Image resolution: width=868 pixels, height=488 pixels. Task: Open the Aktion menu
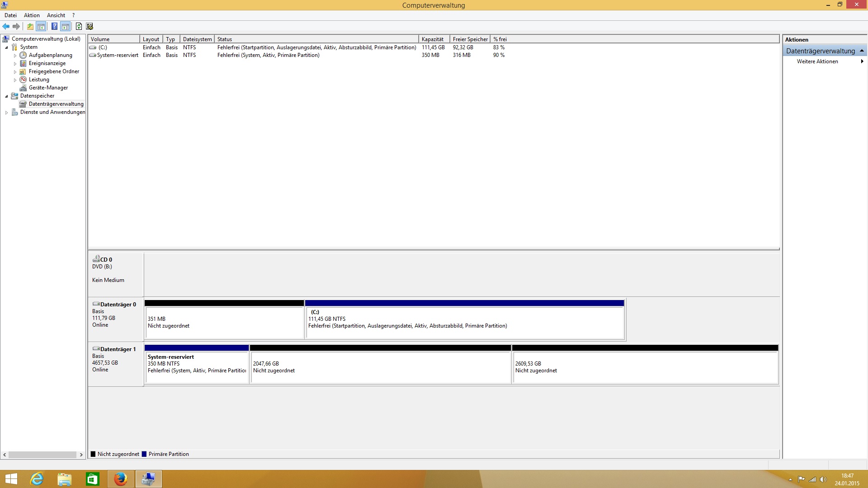32,15
